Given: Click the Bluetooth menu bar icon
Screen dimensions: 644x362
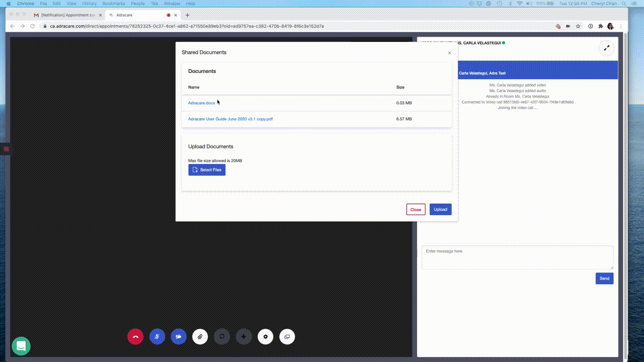Looking at the screenshot, I should point(510,4).
